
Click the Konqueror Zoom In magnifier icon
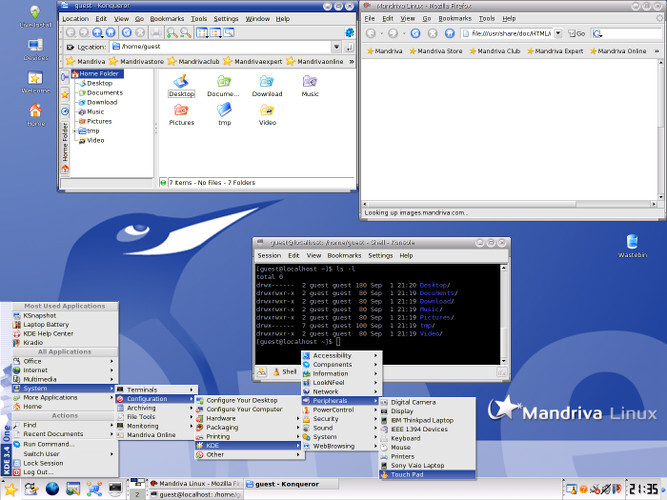point(172,33)
